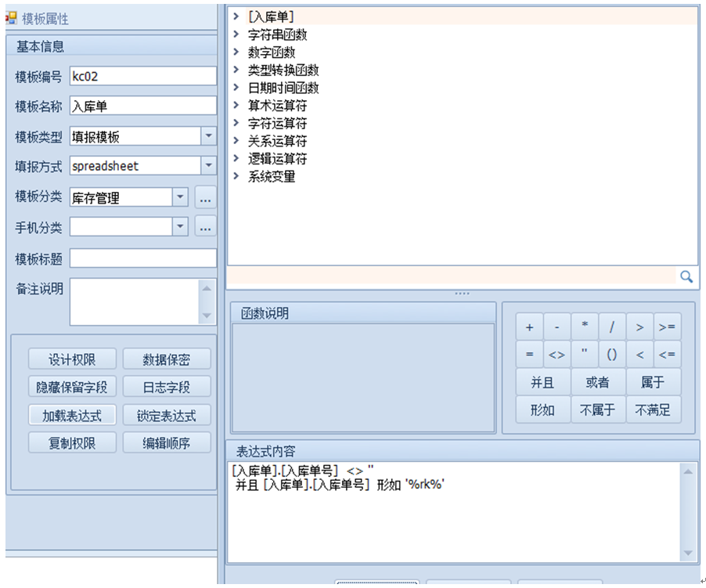The image size is (706, 588).
Task: Click the 设计权限 button
Action: click(72, 359)
